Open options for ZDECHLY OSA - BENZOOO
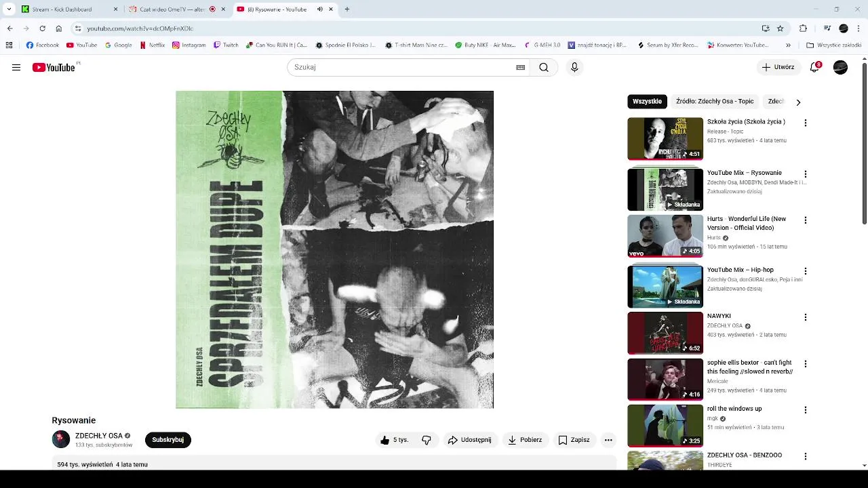 (x=806, y=456)
